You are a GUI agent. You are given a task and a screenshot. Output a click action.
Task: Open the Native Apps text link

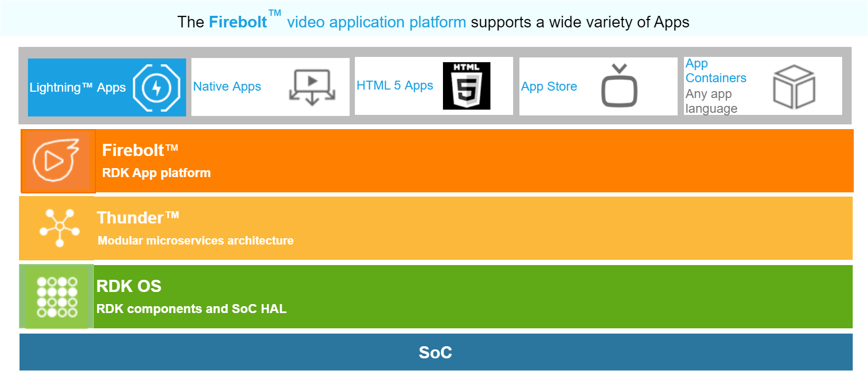(x=227, y=86)
